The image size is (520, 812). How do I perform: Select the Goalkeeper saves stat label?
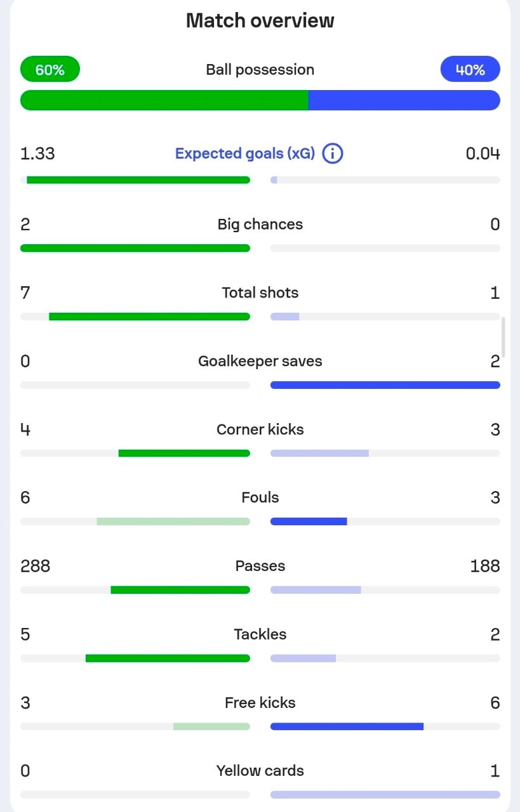pyautogui.click(x=260, y=362)
